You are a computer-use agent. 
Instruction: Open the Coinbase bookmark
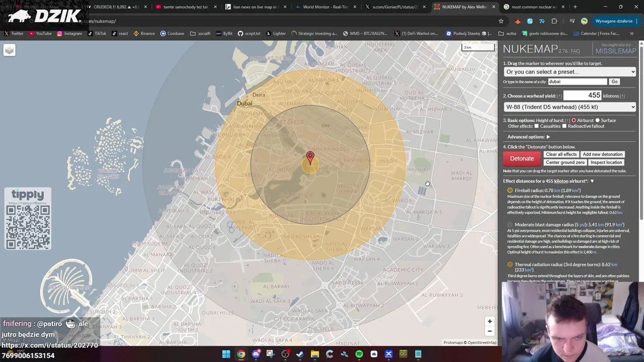[172, 34]
